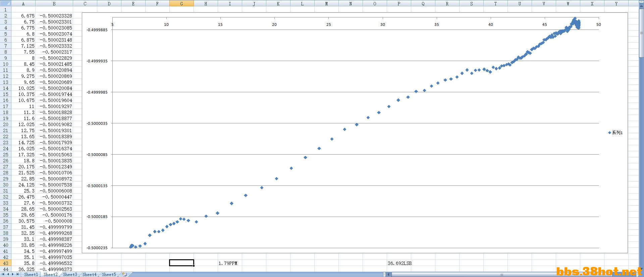Viewport: 644px width, 277px height.
Task: Click the chart y-axis label -0.5000235
Action: [x=97, y=248]
